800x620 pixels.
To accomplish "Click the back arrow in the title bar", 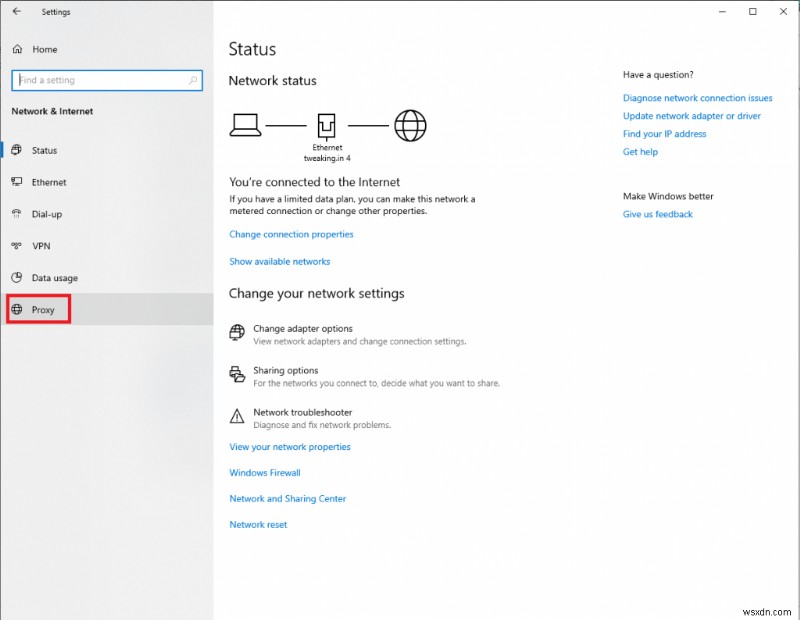I will tap(15, 11).
